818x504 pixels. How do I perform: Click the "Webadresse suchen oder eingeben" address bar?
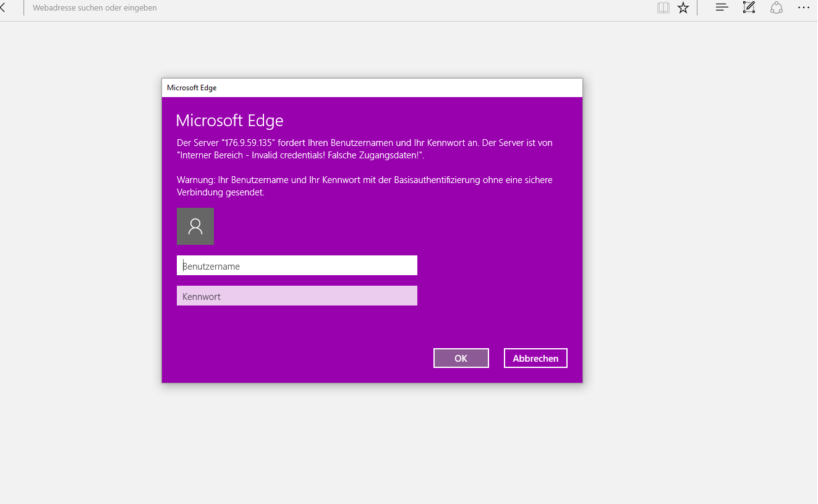click(x=95, y=8)
